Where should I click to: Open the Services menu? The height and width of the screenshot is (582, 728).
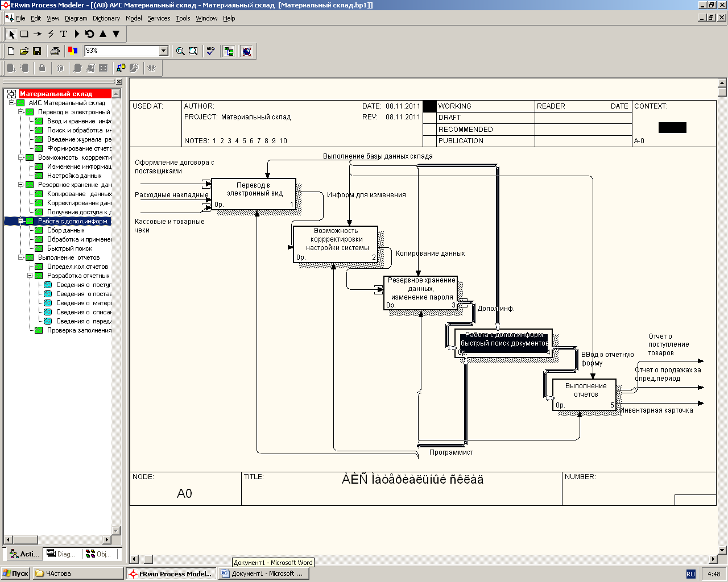[159, 18]
